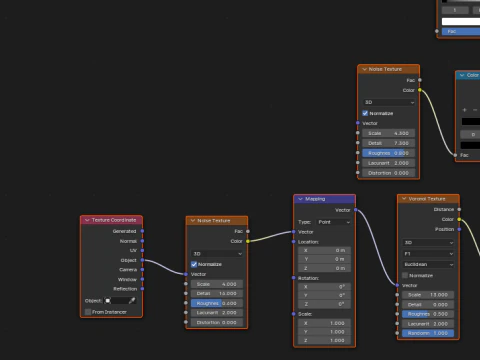Click the eyedropper icon in Texture Coordinate node
This screenshot has width=480, height=360.
pyautogui.click(x=132, y=301)
